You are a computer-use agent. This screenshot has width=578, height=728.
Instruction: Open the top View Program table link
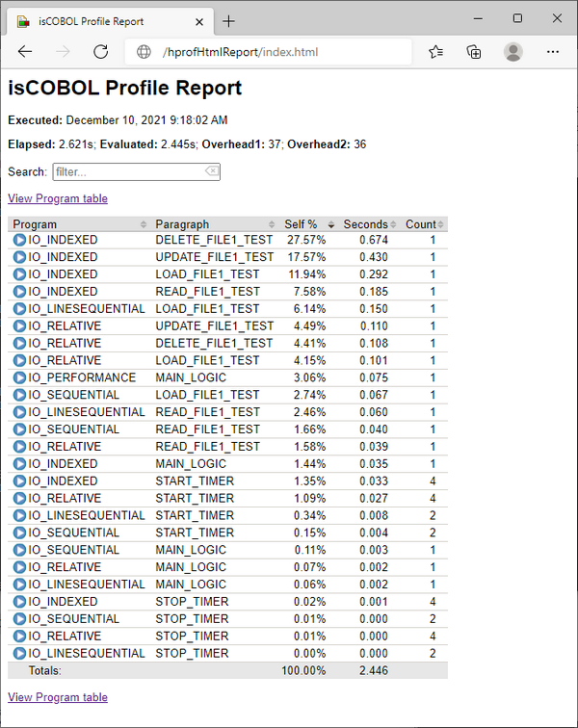[x=58, y=198]
